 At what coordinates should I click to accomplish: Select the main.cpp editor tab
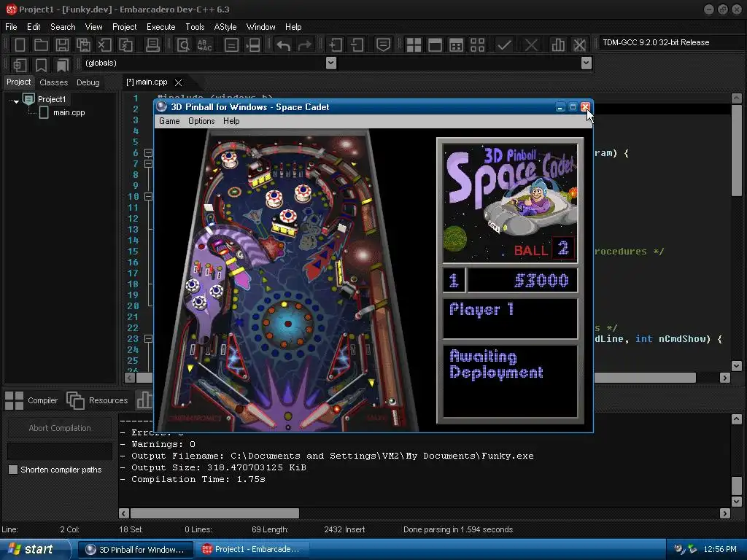(x=147, y=82)
